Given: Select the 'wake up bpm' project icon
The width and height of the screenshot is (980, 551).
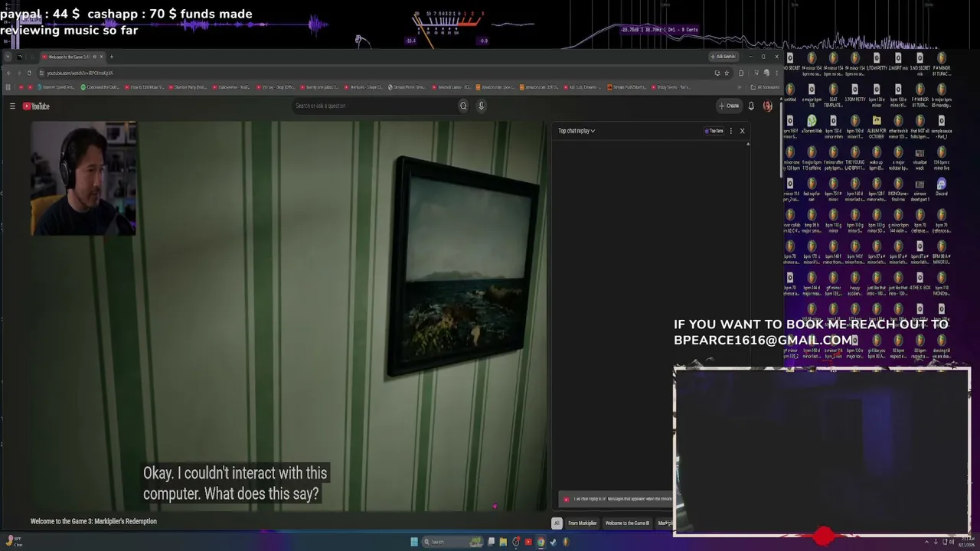Looking at the screenshot, I should point(877,158).
